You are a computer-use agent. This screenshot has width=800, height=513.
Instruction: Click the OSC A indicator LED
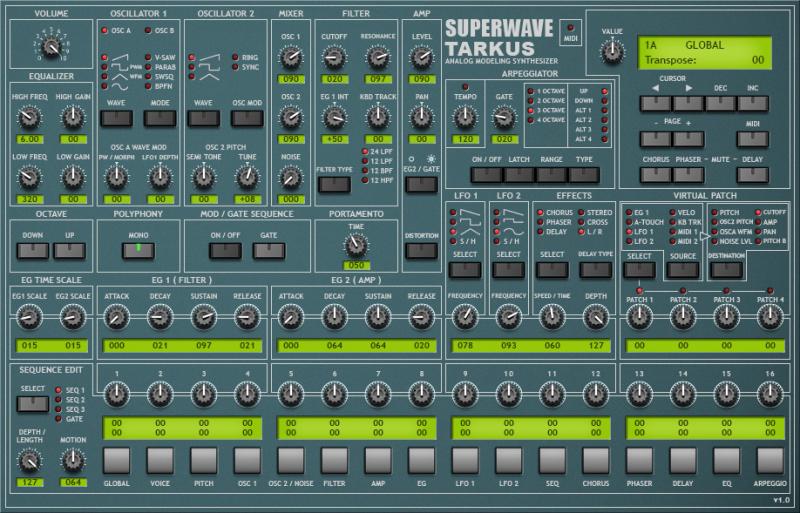105,31
